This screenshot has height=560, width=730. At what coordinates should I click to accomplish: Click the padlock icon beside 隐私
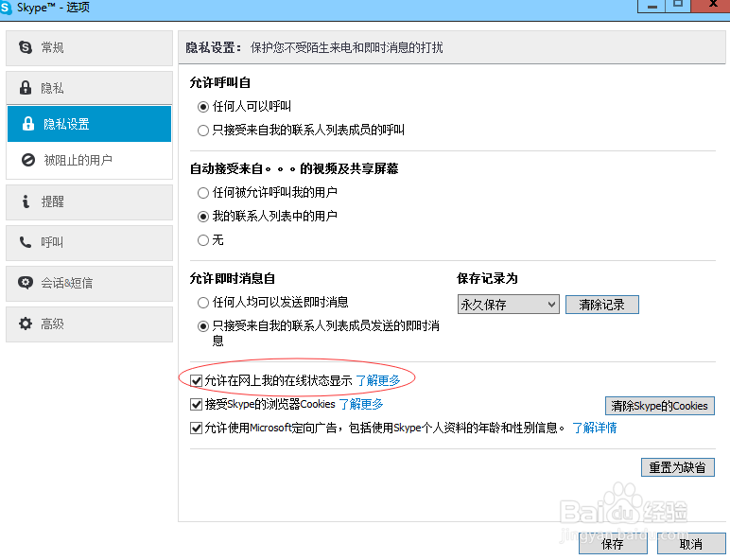coord(26,88)
